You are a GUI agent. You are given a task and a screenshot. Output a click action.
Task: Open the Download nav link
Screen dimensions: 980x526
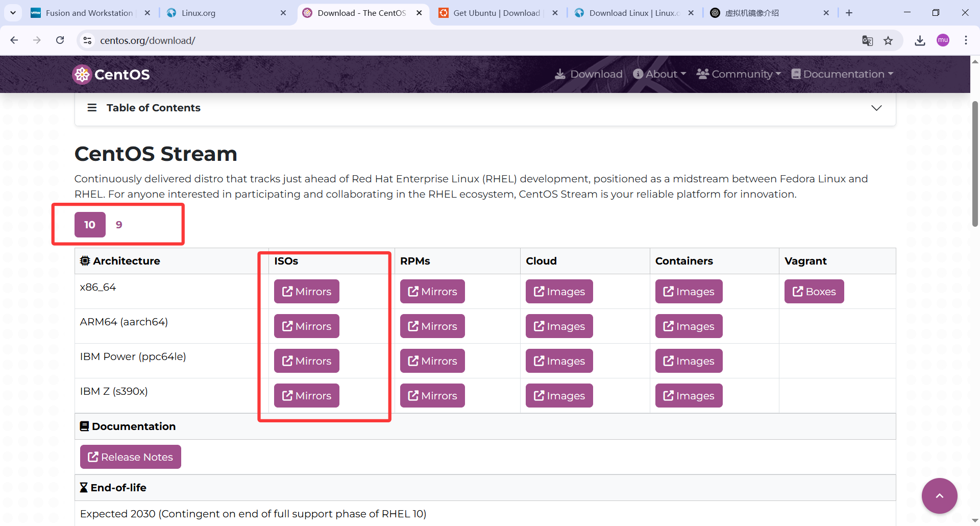coord(589,74)
